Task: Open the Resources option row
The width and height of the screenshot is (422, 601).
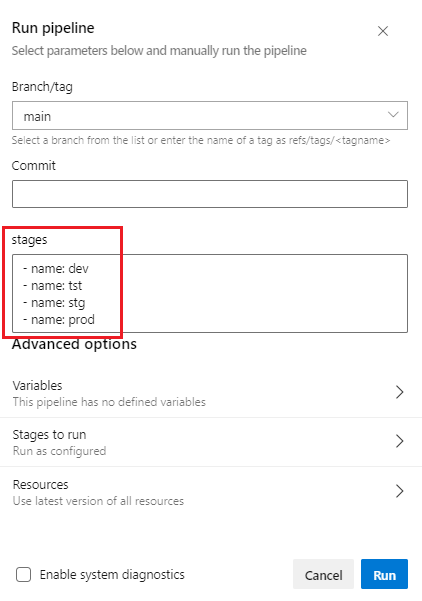Action: click(211, 492)
